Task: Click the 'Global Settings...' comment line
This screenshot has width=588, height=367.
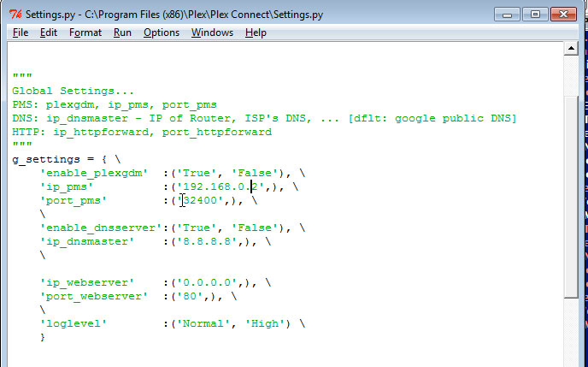Action: pyautogui.click(x=73, y=92)
